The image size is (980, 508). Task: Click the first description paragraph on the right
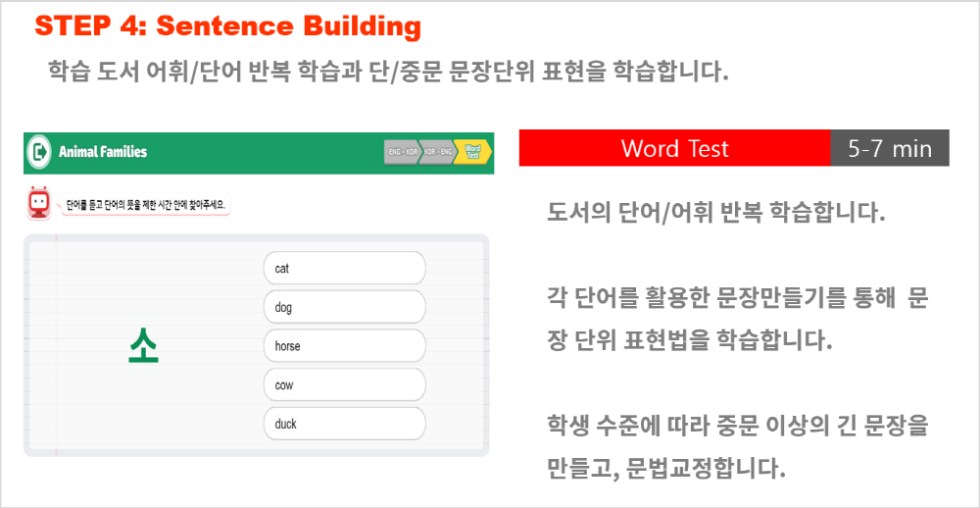click(716, 214)
